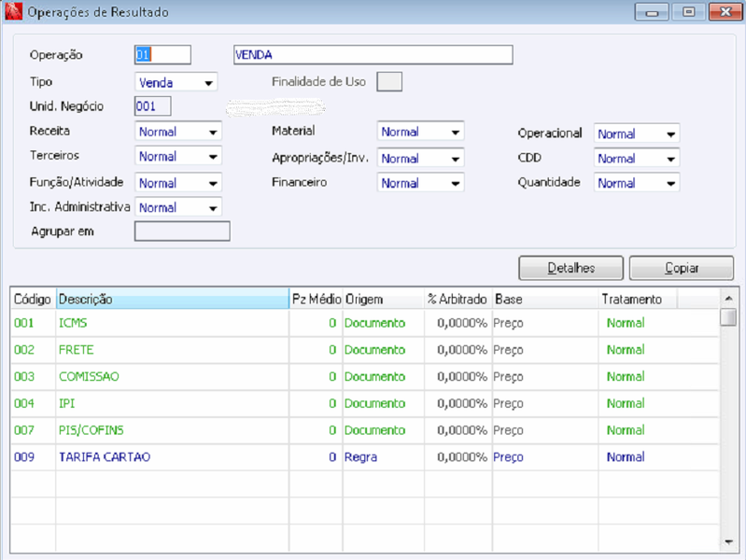Select the PIS/COFINS row
The height and width of the screenshot is (560, 746).
(x=364, y=430)
